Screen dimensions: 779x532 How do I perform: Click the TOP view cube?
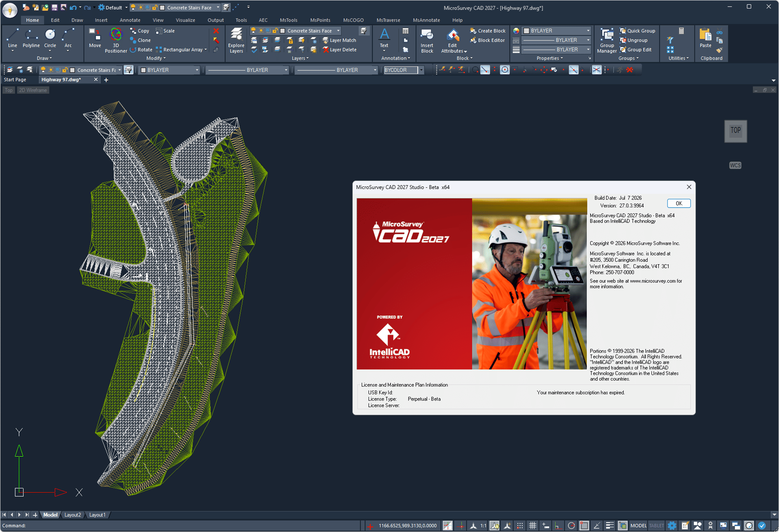[735, 131]
